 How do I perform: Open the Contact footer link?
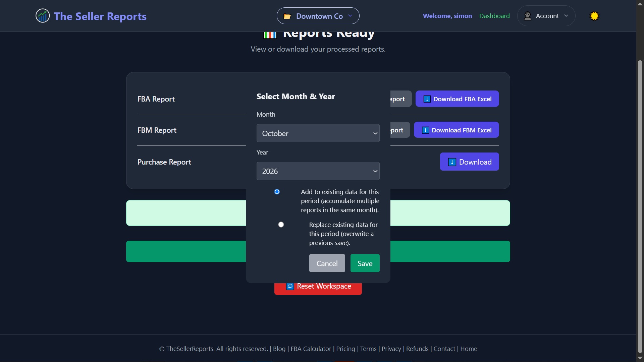444,349
